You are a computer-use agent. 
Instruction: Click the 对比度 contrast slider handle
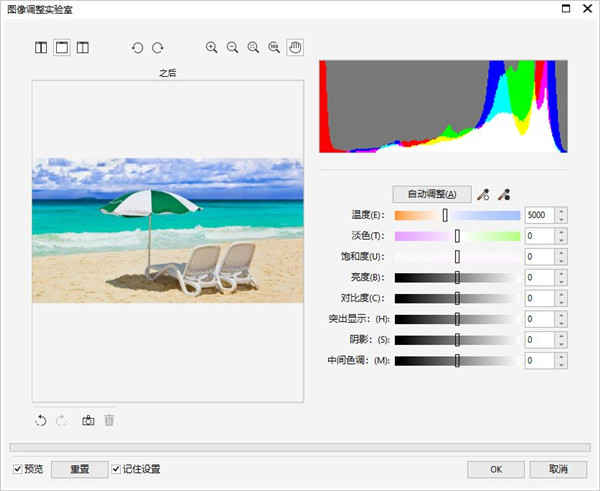(457, 298)
